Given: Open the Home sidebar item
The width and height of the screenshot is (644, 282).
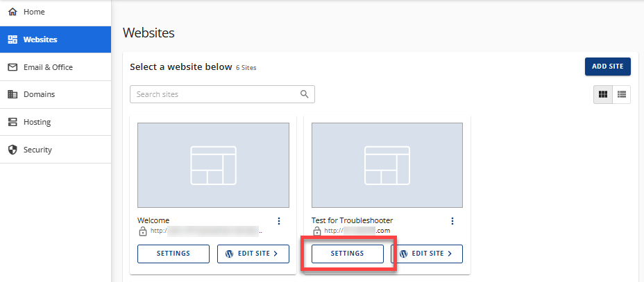Looking at the screenshot, I should (56, 12).
